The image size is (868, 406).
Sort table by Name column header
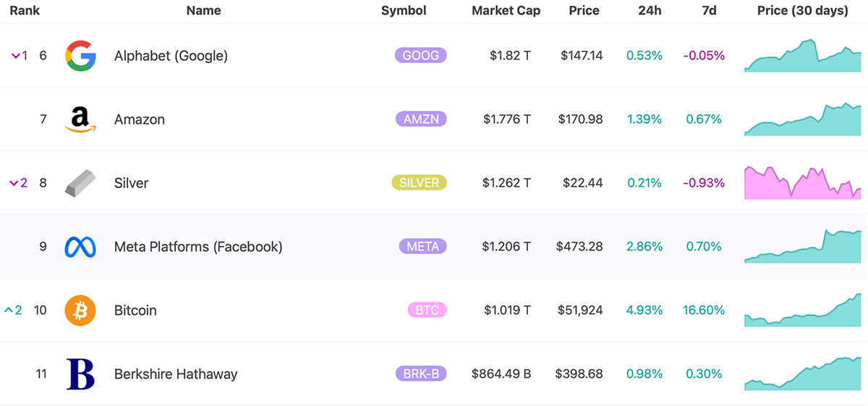coord(203,11)
